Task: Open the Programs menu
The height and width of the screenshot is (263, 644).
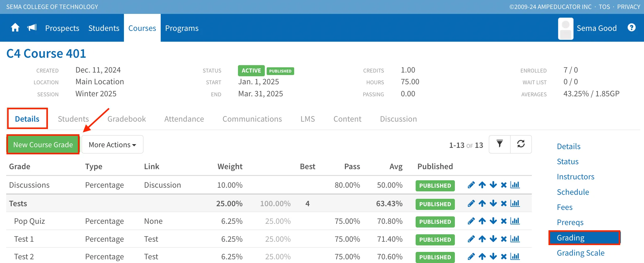Action: (x=182, y=28)
